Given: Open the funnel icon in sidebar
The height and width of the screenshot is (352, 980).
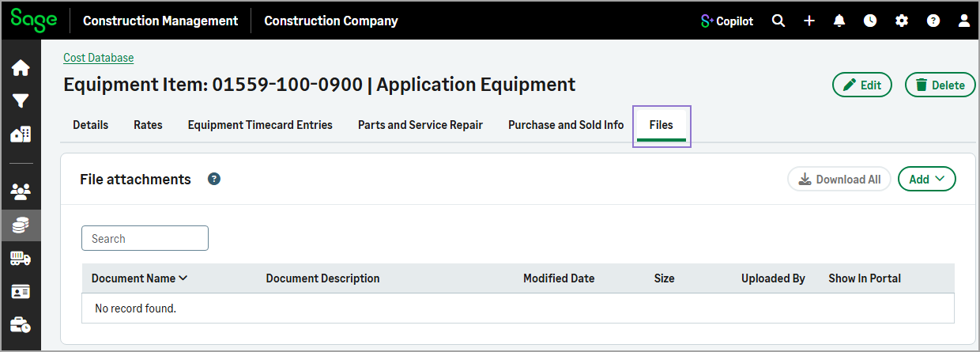Looking at the screenshot, I should coord(21,101).
